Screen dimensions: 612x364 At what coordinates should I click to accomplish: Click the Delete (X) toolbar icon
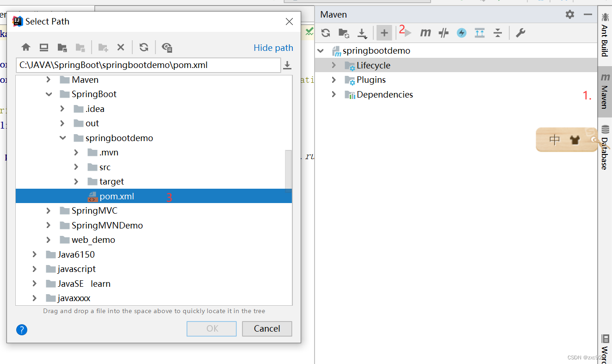121,47
